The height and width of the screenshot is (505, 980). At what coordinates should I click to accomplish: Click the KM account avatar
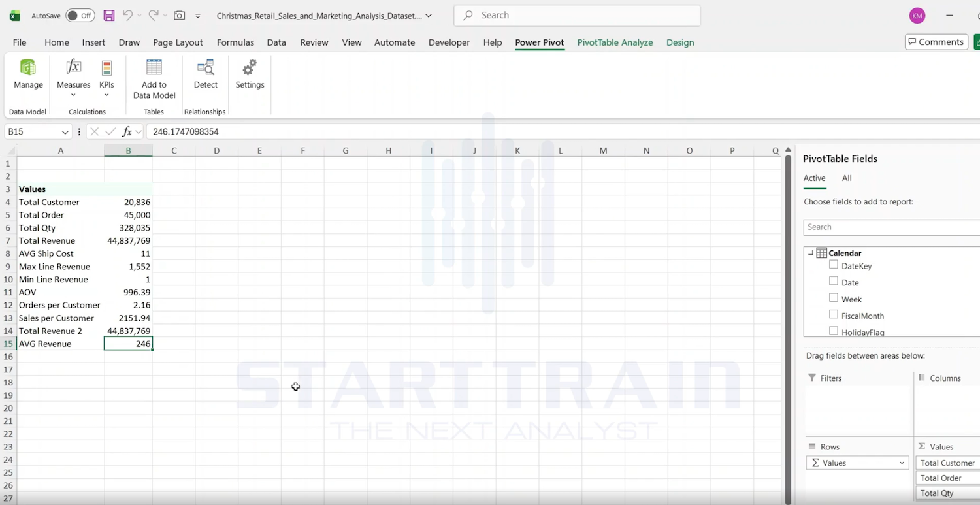(917, 16)
